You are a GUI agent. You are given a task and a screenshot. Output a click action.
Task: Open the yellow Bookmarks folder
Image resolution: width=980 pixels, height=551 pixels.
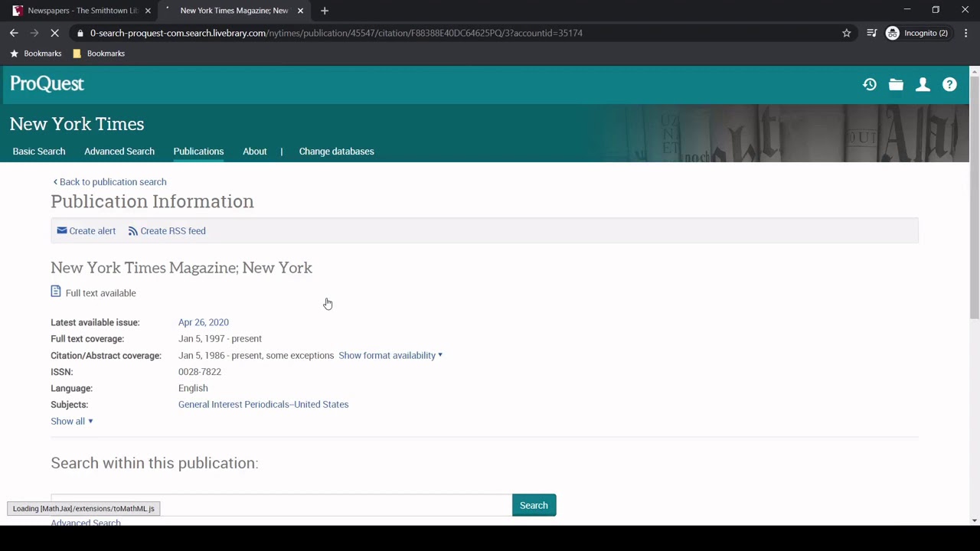(98, 54)
